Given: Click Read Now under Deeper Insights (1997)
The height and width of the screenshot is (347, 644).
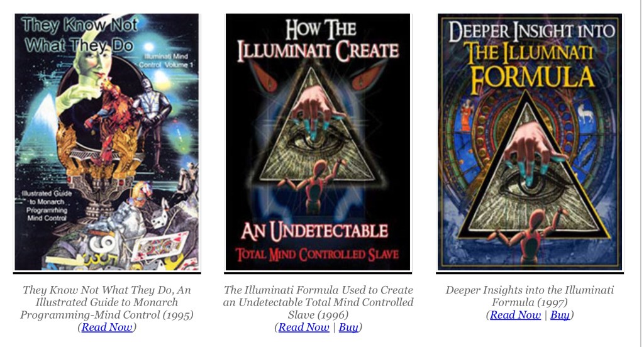Looking at the screenshot, I should point(516,315).
